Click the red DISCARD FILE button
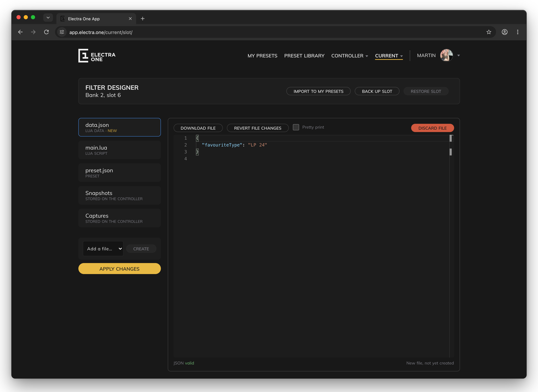Screen dimensions: 538x392 point(432,128)
